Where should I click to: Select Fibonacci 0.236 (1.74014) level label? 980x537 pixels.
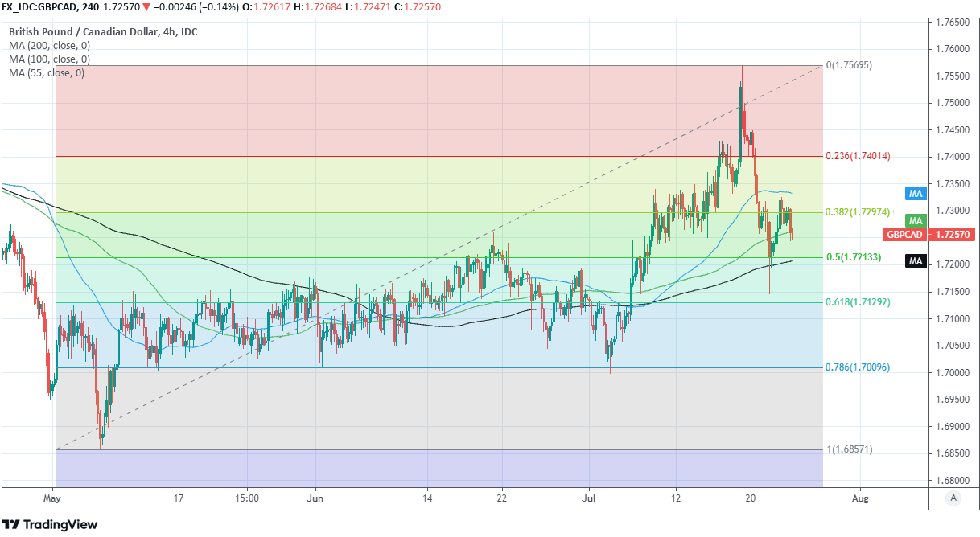tap(859, 156)
